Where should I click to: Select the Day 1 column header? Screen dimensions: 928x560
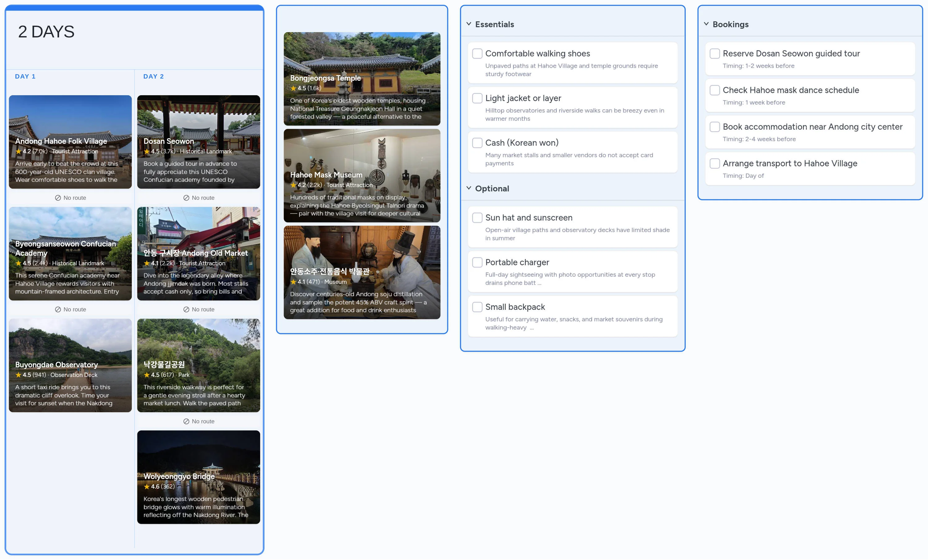click(x=25, y=76)
